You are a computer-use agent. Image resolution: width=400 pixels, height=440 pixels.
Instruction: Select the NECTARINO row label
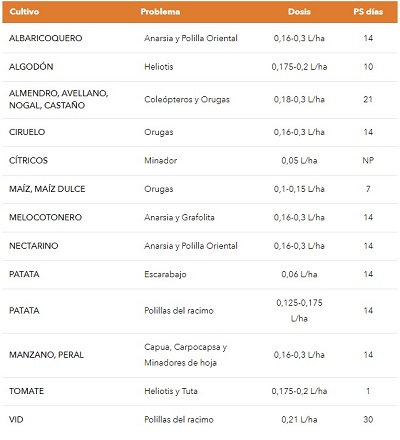(x=33, y=246)
